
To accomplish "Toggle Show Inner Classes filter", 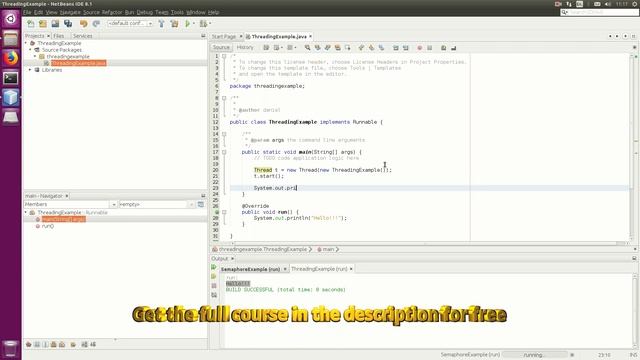I will pos(62,344).
